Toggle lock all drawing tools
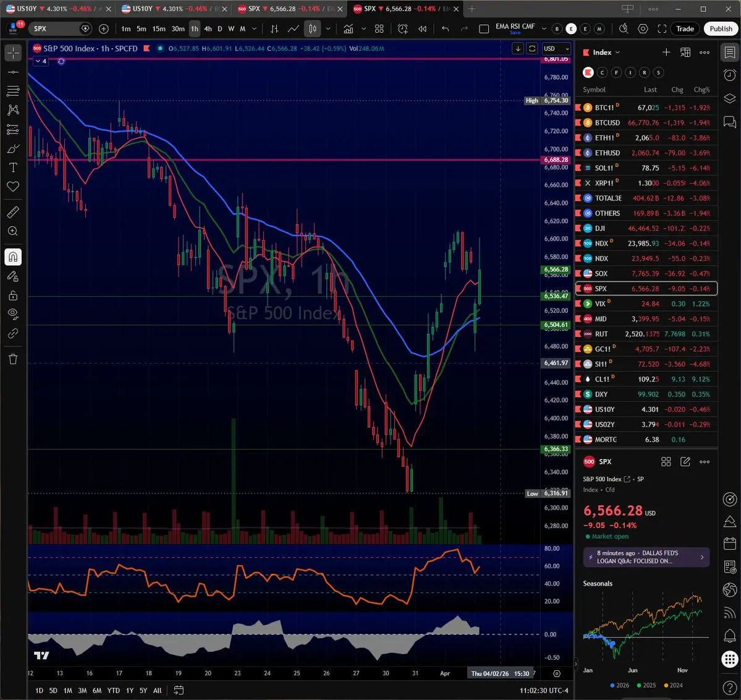741x700 pixels. [x=12, y=296]
